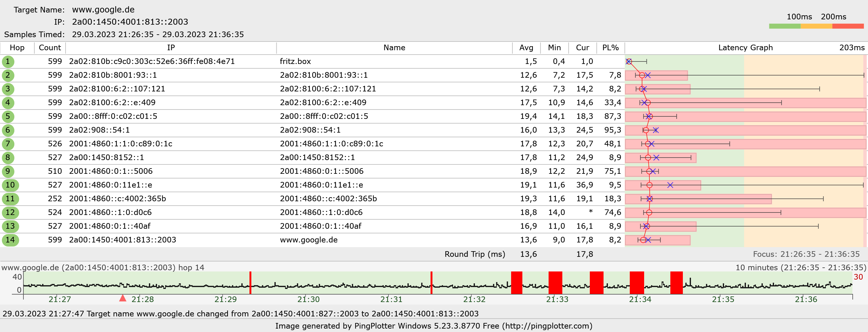Click the Cur value 36,9 for hop 10
Image resolution: width=868 pixels, height=332 pixels.
[584, 185]
